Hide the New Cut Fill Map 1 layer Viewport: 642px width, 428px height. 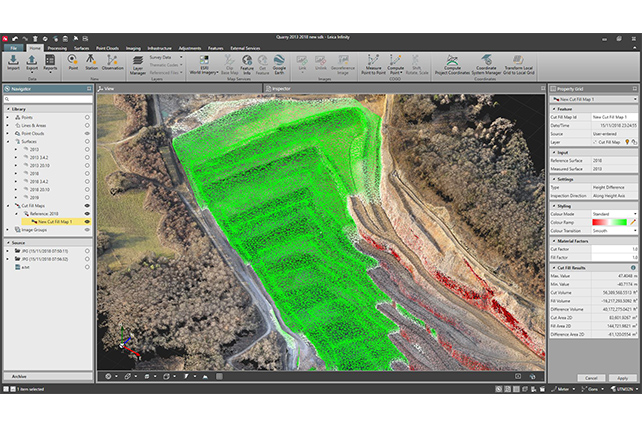tap(87, 221)
